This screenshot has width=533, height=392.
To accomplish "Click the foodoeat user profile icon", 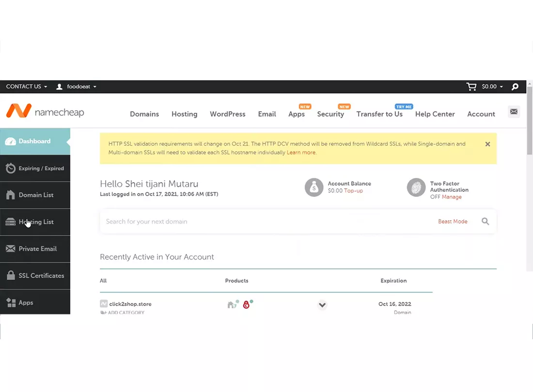I will (59, 87).
